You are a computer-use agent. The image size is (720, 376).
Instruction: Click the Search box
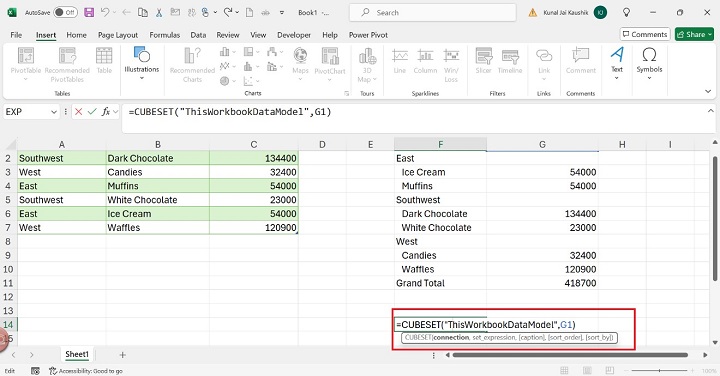(433, 12)
